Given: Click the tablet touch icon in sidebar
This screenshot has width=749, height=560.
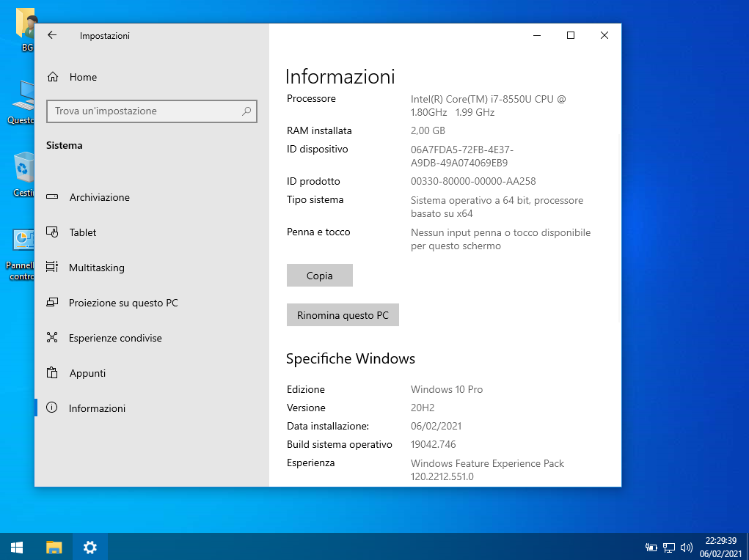Looking at the screenshot, I should [52, 232].
